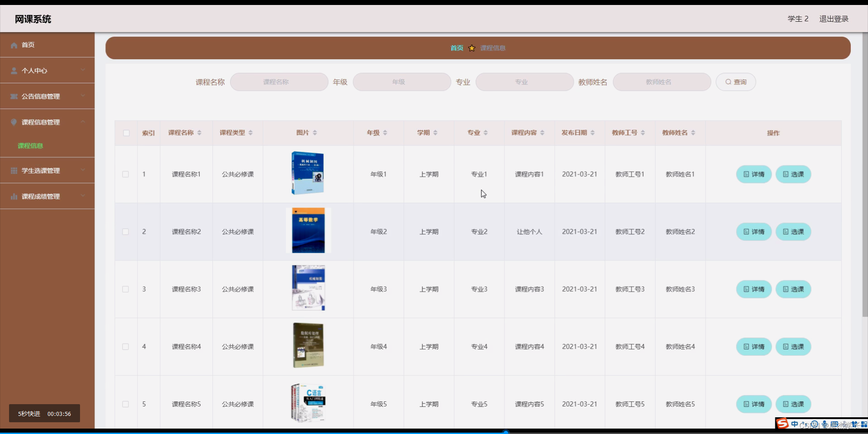Open 学生选课管理 sidebar menu item
Screen dimensions: 868x434
47,170
